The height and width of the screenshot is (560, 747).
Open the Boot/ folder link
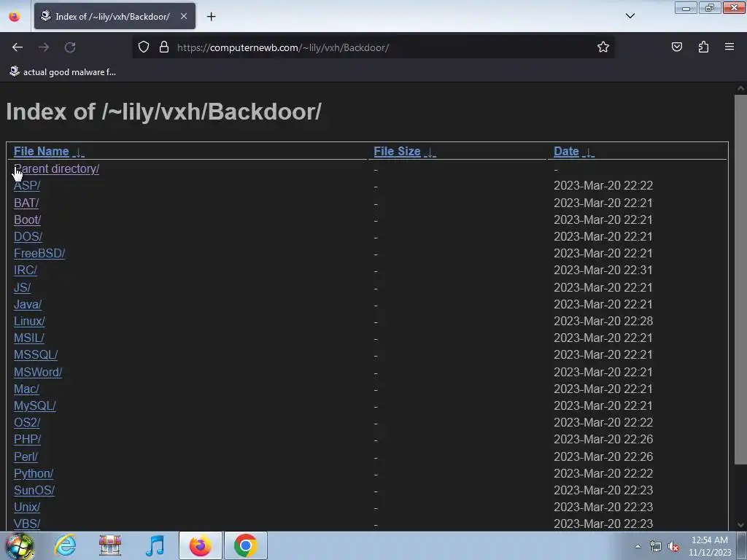pos(27,220)
